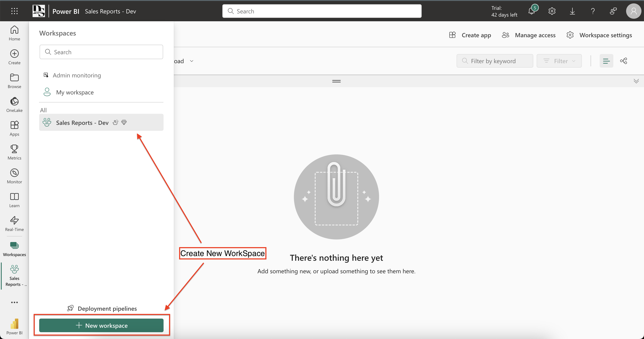644x339 pixels.
Task: Select Sales Reports workspace in sidebar
Action: pos(14,276)
